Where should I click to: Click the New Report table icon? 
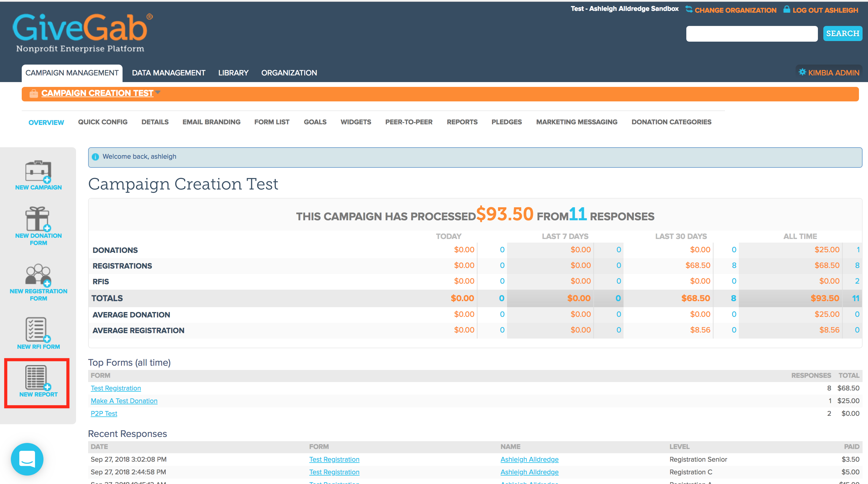point(38,377)
